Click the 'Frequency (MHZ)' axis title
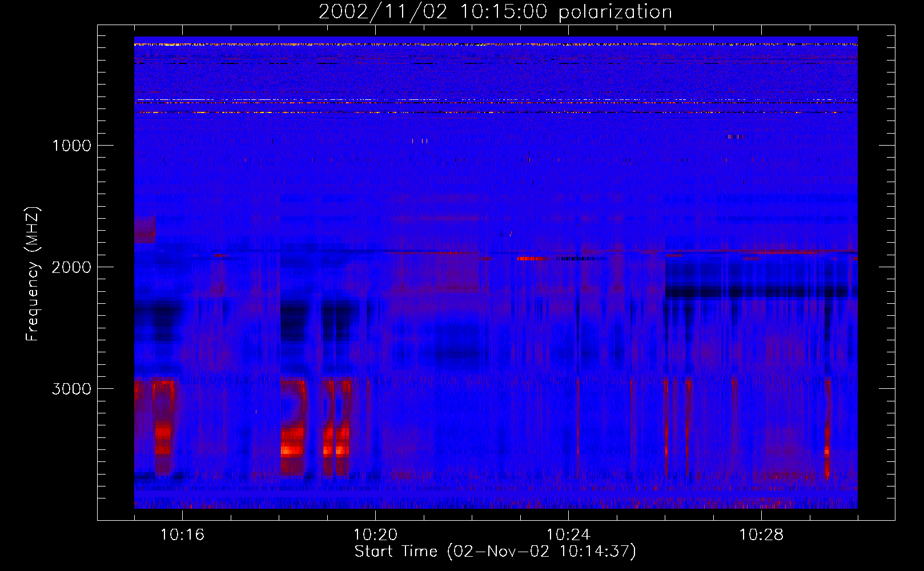 pos(33,274)
